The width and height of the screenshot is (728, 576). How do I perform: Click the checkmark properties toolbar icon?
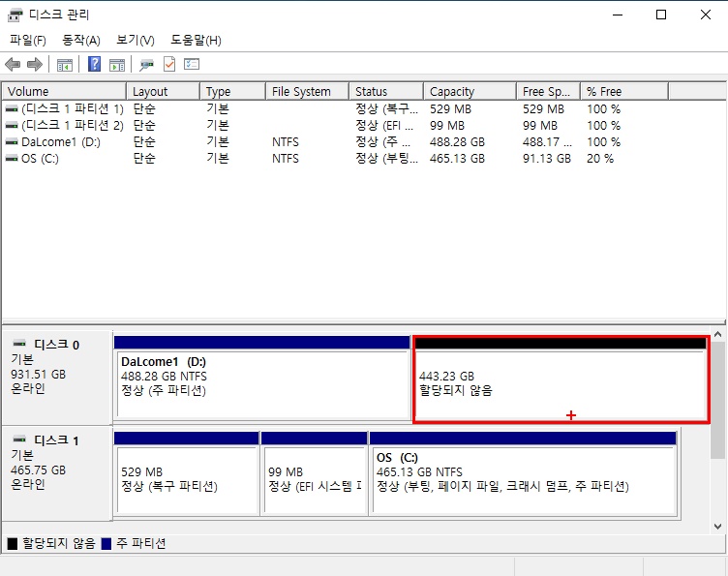(x=169, y=64)
